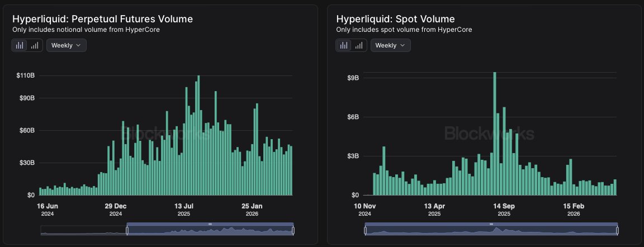Screen dimensions: 644x247
Task: Select bar chart view in Perpetual Futures panel
Action: point(20,45)
